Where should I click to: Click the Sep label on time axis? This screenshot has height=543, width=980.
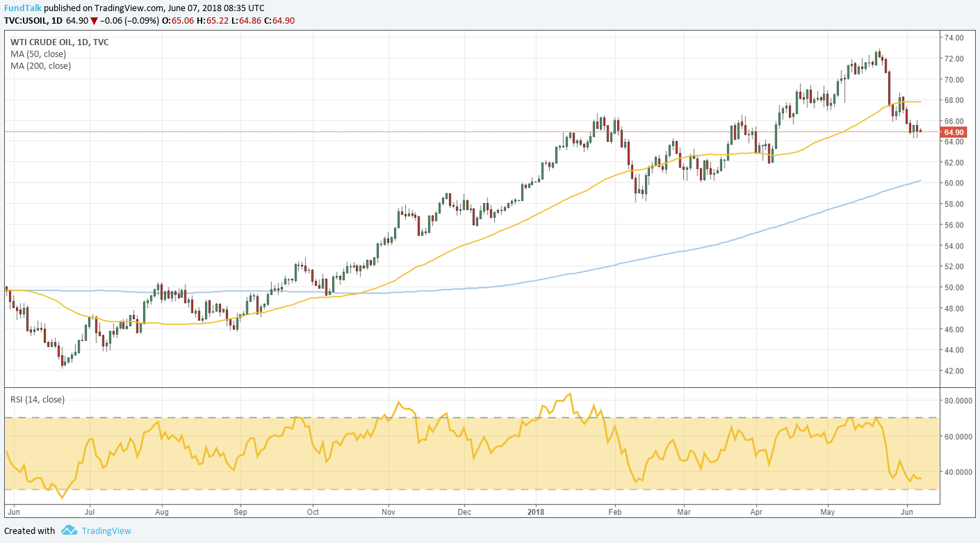coord(240,511)
